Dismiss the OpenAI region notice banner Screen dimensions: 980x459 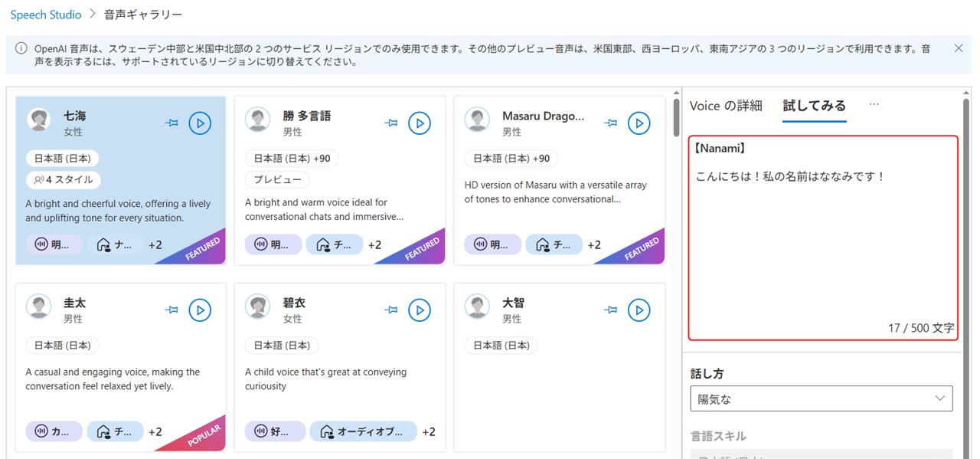pos(958,48)
